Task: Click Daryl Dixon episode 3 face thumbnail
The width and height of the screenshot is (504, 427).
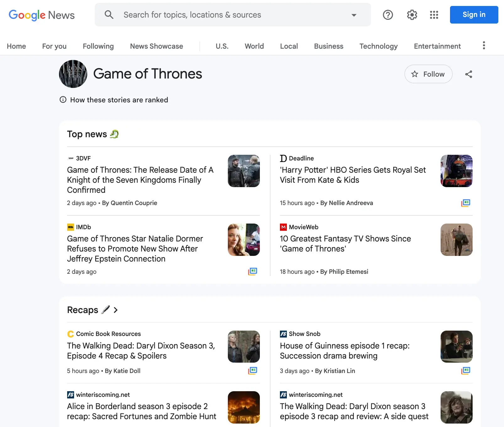Action: [457, 407]
